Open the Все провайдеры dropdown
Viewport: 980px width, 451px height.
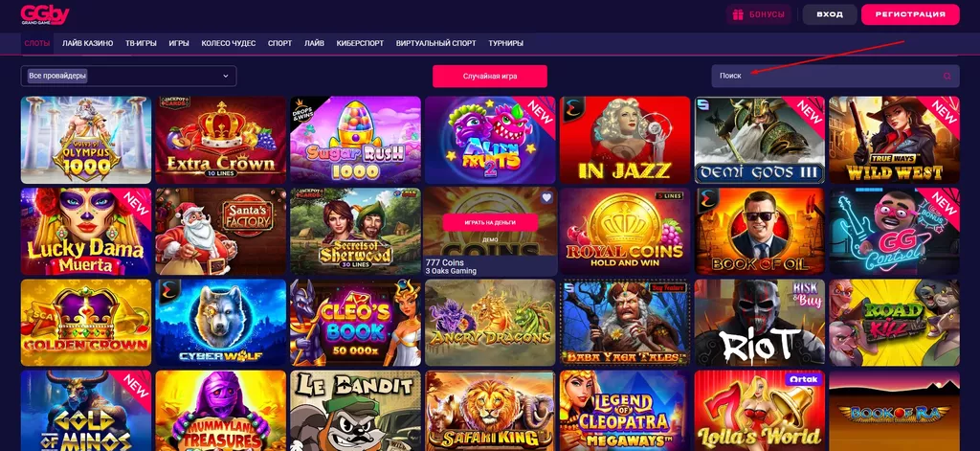click(x=129, y=76)
